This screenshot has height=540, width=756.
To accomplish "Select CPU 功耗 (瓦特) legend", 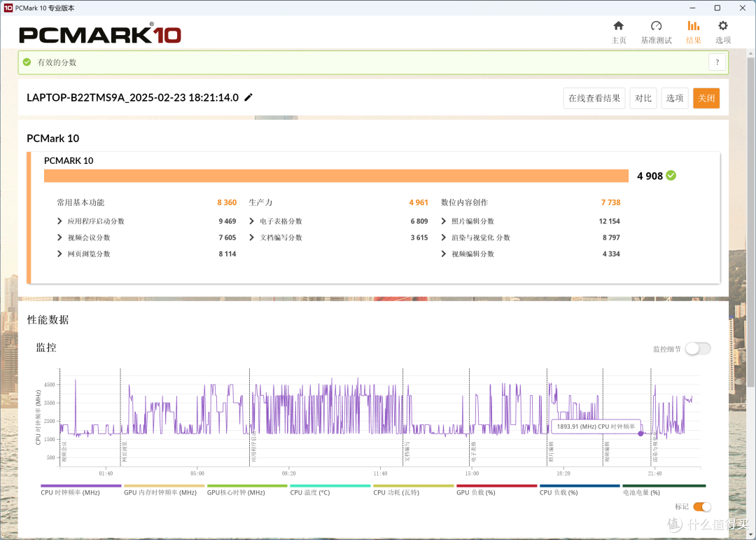I will click(x=413, y=490).
